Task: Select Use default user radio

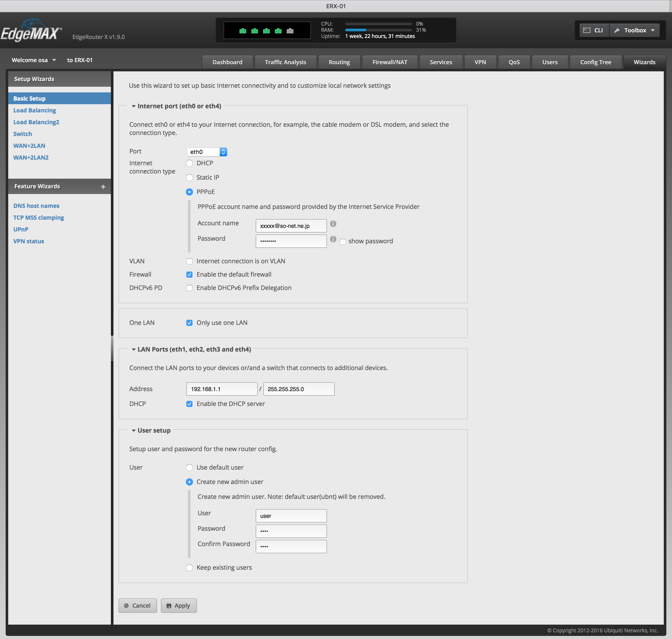Action: click(189, 468)
